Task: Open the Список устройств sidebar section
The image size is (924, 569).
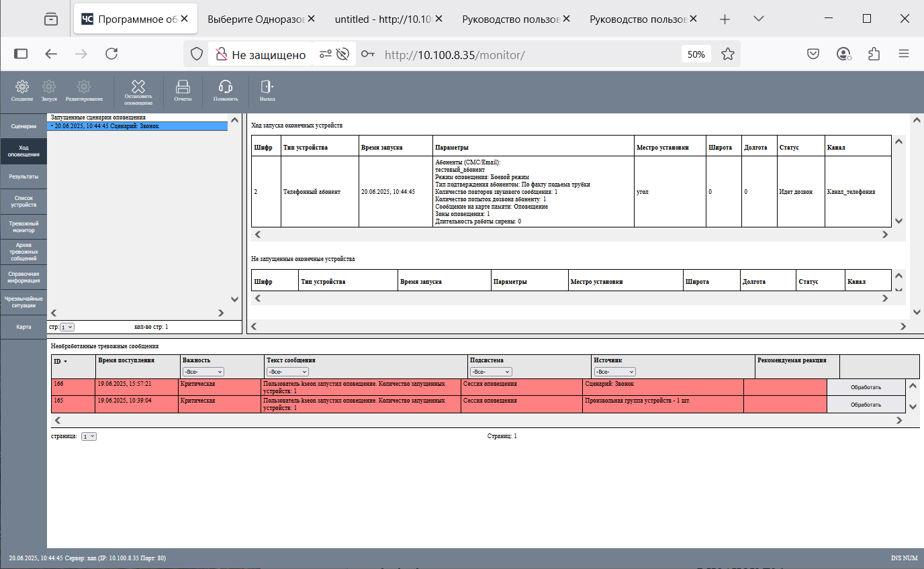Action: (24, 201)
